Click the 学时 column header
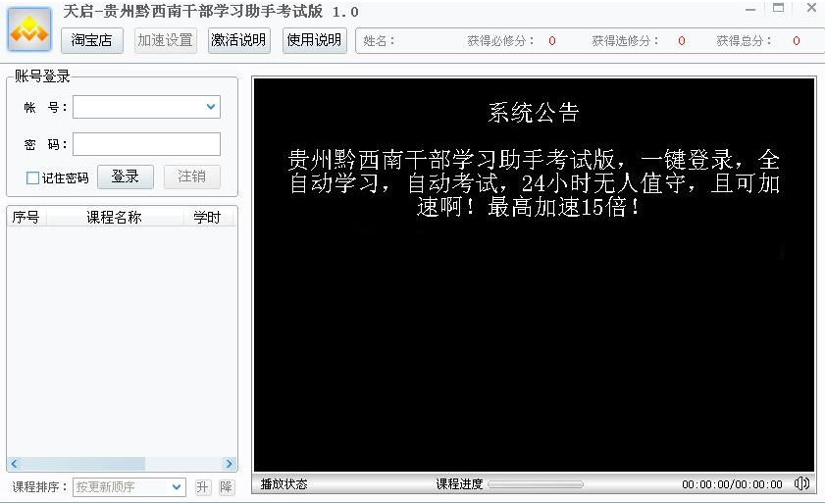825x504 pixels. click(x=207, y=218)
